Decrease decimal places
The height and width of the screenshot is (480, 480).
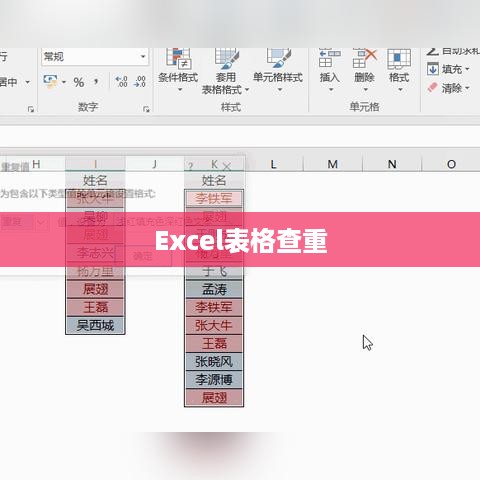tap(140, 81)
